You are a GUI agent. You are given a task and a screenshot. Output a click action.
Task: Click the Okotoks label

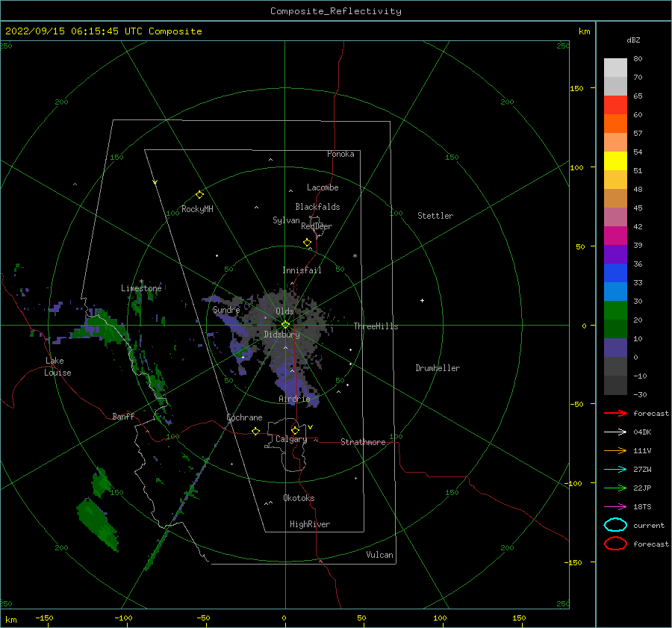299,498
